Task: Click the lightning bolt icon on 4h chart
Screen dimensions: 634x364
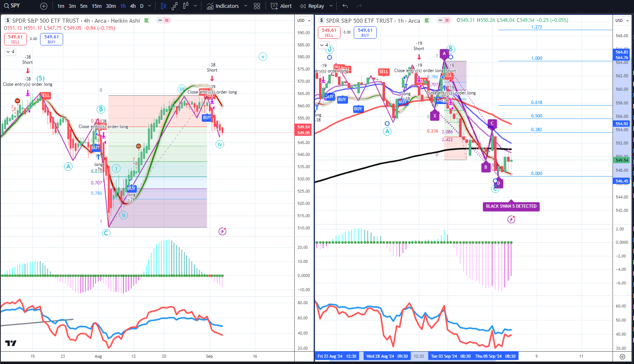Action: click(222, 232)
